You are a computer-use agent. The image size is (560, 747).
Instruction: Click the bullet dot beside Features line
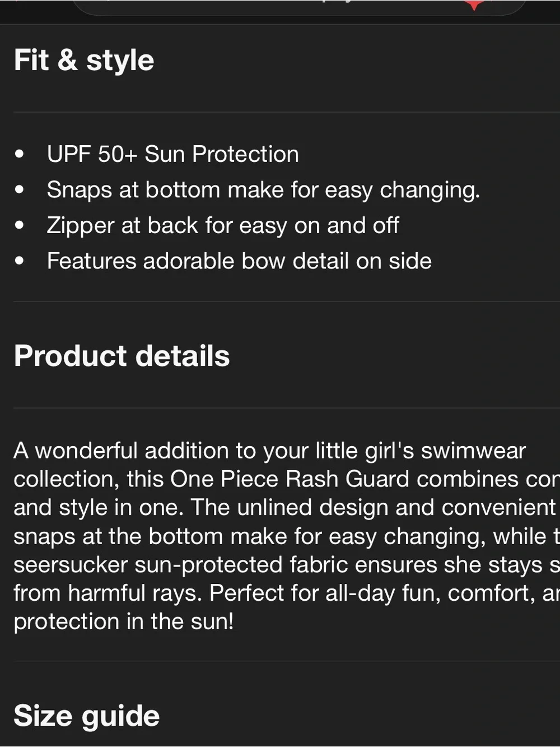20,261
